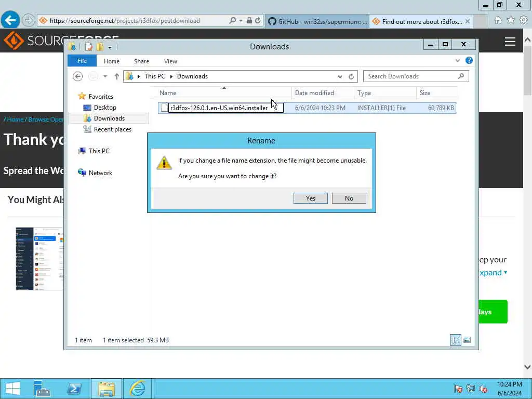Select This PC in navigation tree

[99, 151]
